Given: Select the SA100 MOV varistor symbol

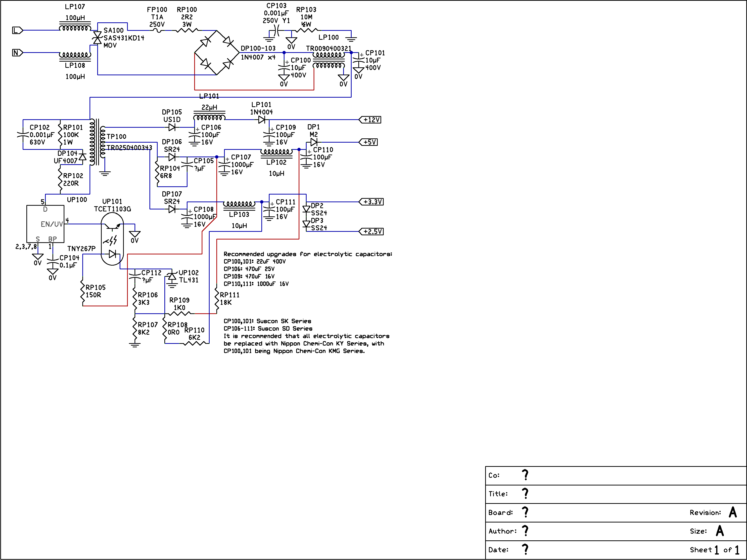Looking at the screenshot, I should tap(97, 38).
